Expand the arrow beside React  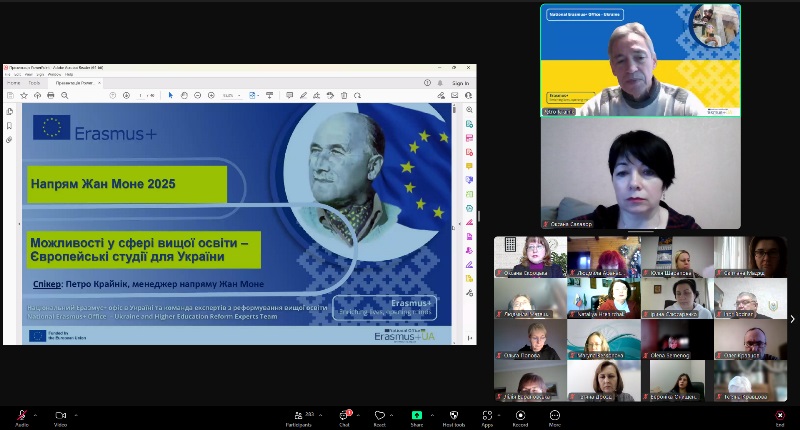tap(392, 415)
